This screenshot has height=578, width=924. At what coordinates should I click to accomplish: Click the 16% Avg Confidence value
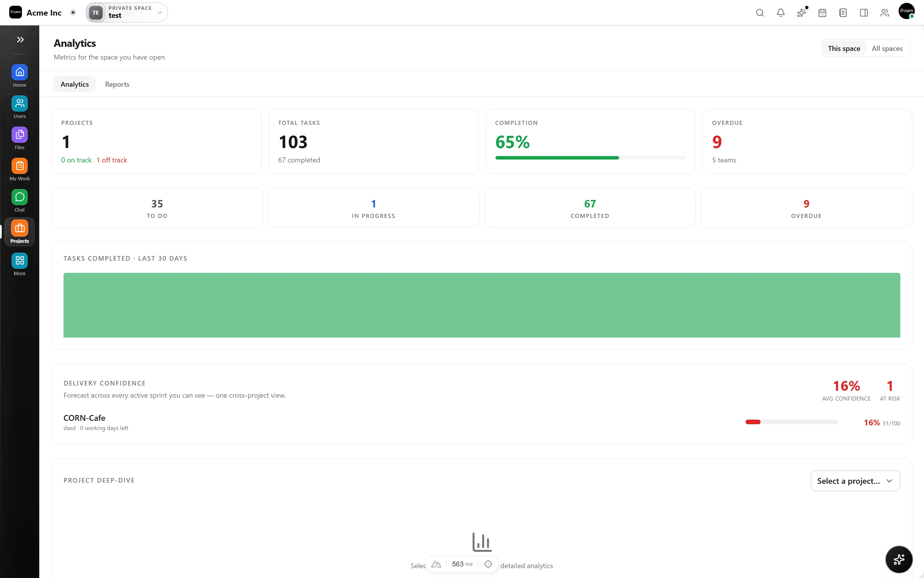click(x=846, y=386)
